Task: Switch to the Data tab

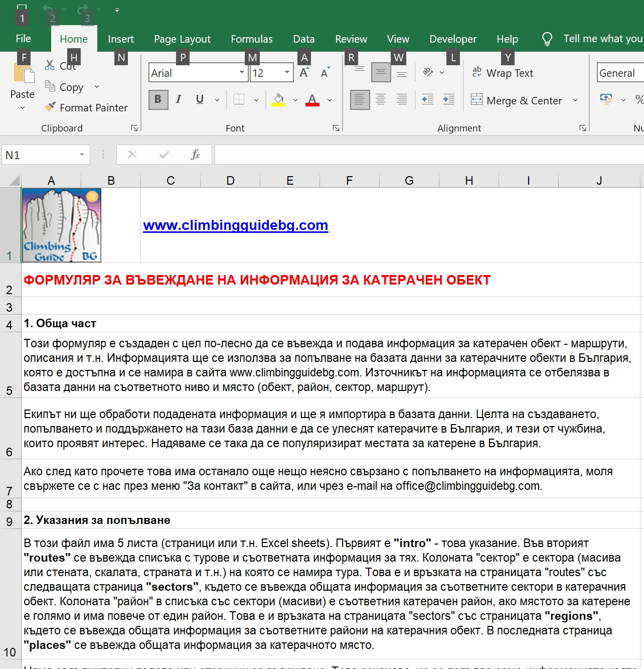Action: [304, 39]
